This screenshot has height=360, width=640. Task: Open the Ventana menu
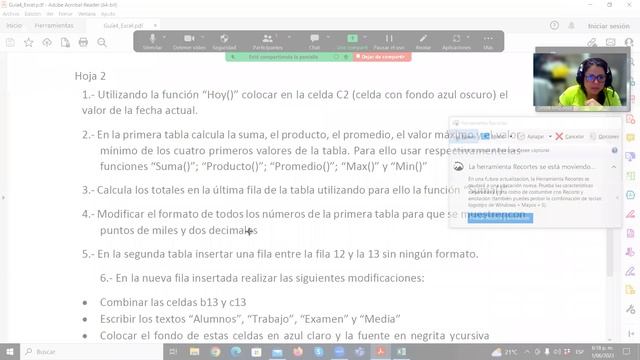point(87,13)
